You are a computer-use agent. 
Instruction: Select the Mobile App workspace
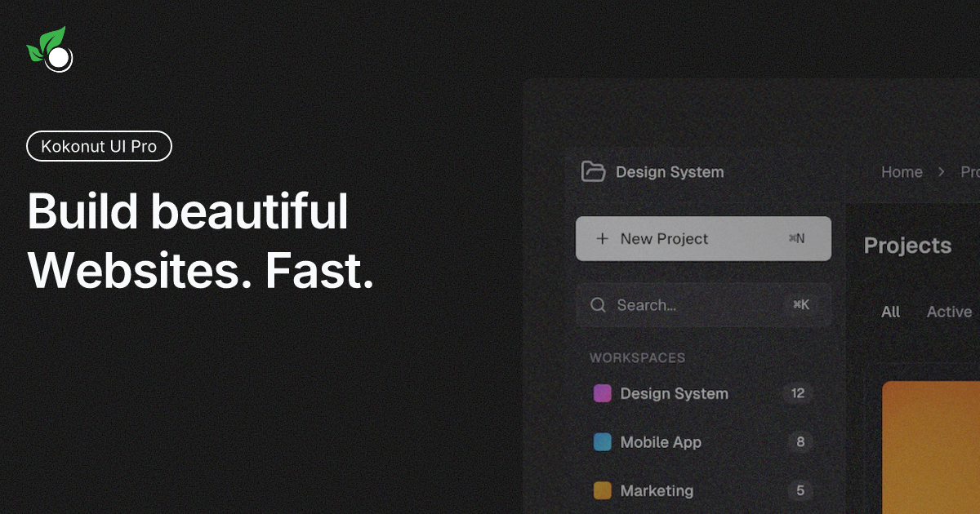pos(660,442)
